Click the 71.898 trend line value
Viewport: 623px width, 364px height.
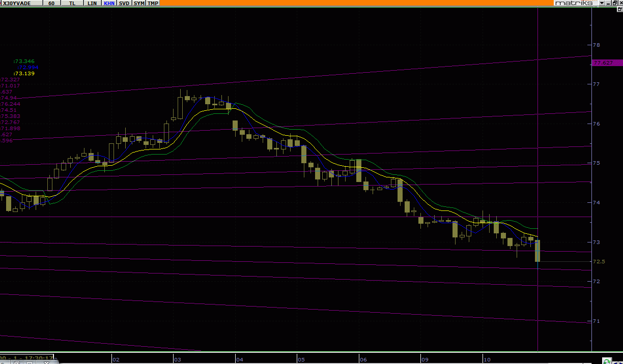pos(10,128)
